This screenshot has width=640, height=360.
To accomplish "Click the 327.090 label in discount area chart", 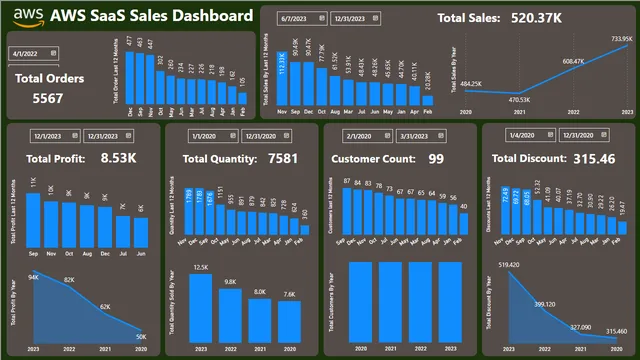I will coord(580,327).
